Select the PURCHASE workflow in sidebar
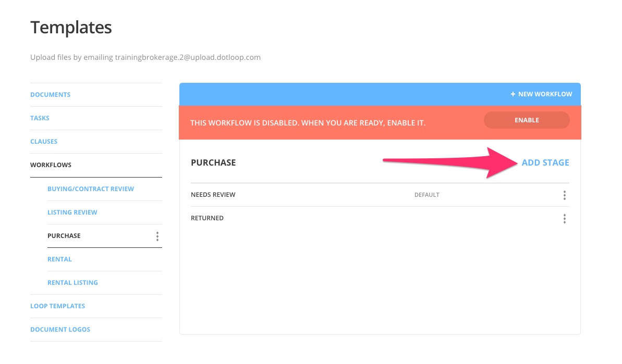 64,235
